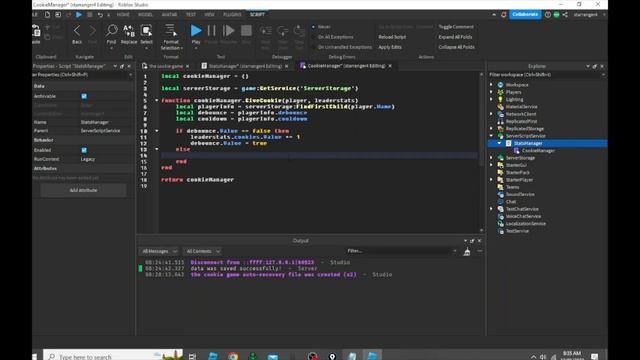
Task: Click the Lighting bulb icon in Explorer
Action: pyautogui.click(x=500, y=99)
